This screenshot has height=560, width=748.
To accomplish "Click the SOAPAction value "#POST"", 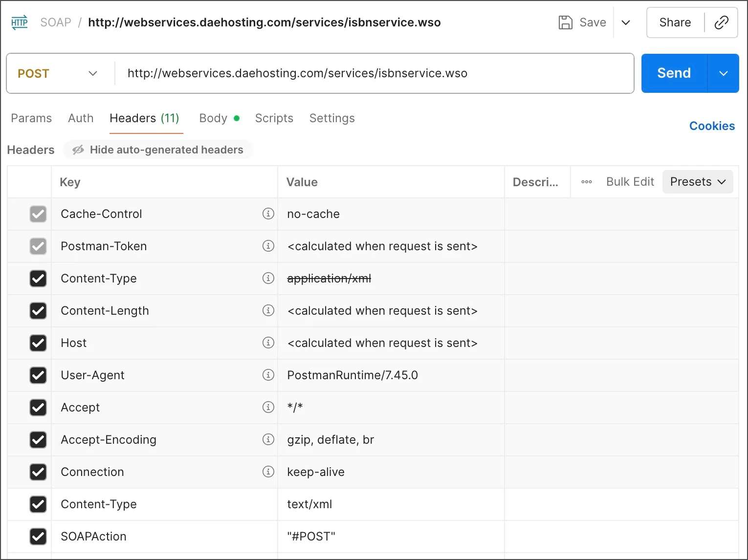I will pos(311,537).
